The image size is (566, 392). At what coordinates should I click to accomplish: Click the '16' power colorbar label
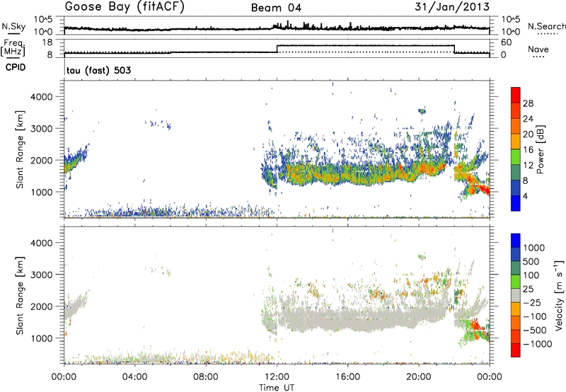528,150
